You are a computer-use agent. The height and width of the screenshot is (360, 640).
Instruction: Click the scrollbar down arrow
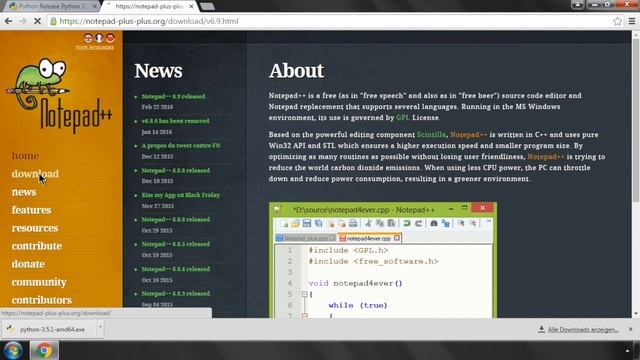click(x=636, y=313)
